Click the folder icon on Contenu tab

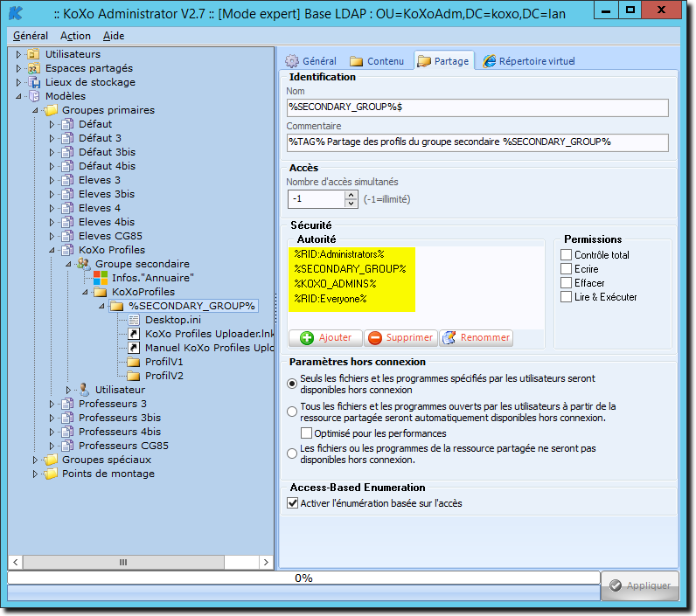click(356, 61)
